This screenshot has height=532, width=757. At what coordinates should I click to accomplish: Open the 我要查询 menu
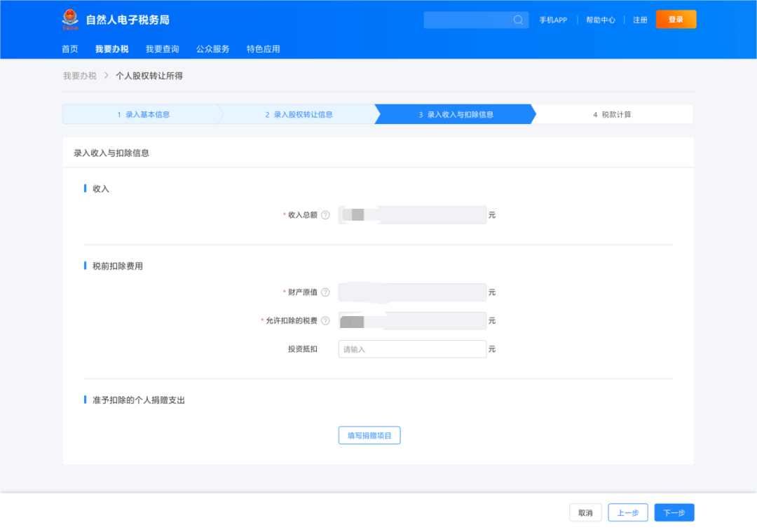162,49
